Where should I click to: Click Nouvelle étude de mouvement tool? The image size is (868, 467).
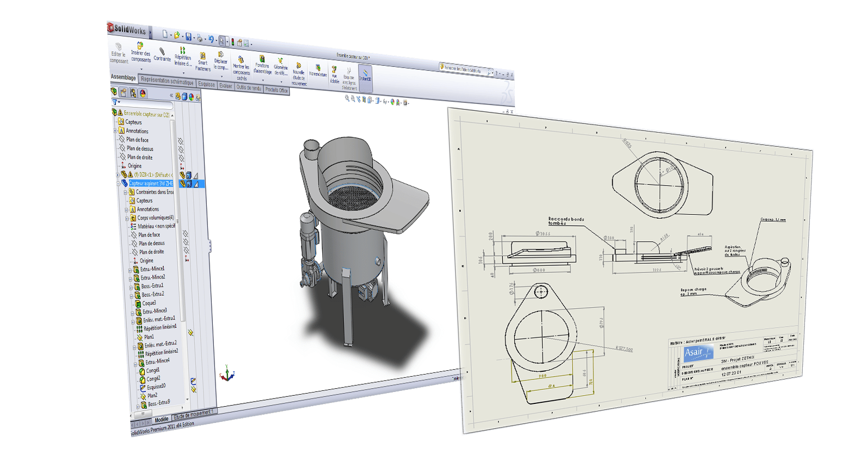[x=299, y=74]
